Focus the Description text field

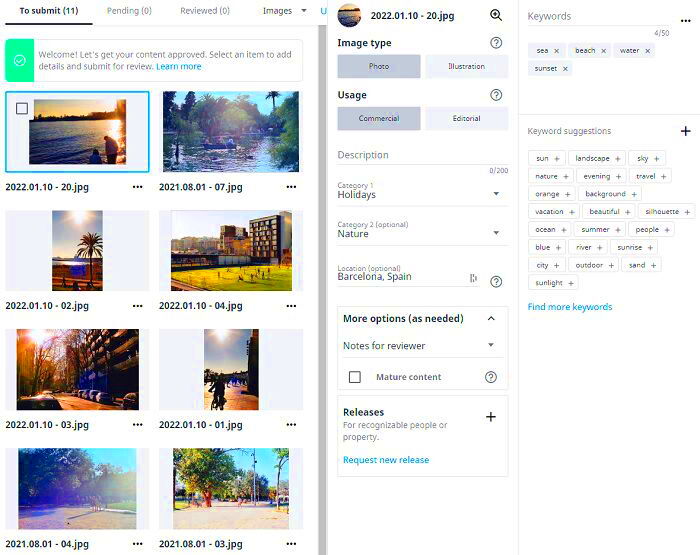(x=422, y=155)
